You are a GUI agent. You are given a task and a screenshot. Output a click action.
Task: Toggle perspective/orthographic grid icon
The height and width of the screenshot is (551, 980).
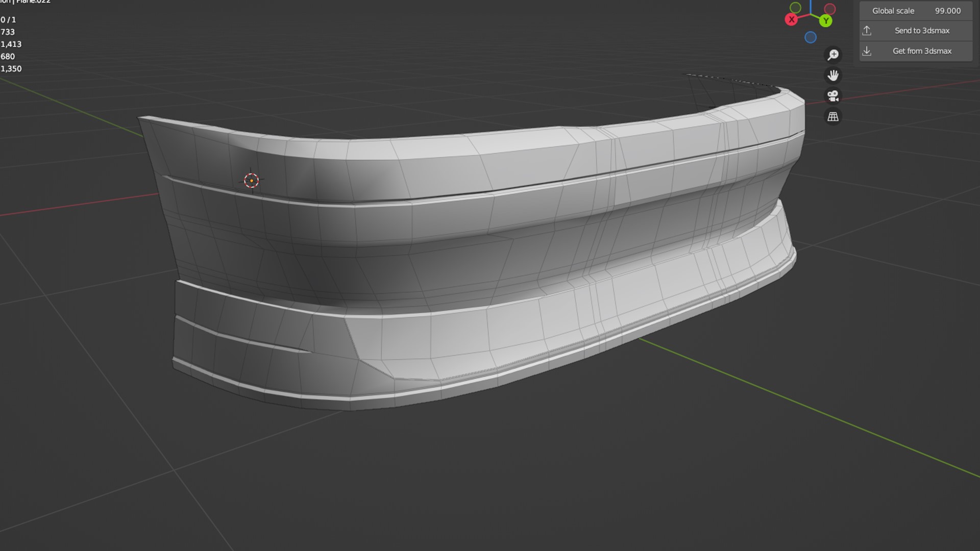pyautogui.click(x=833, y=117)
